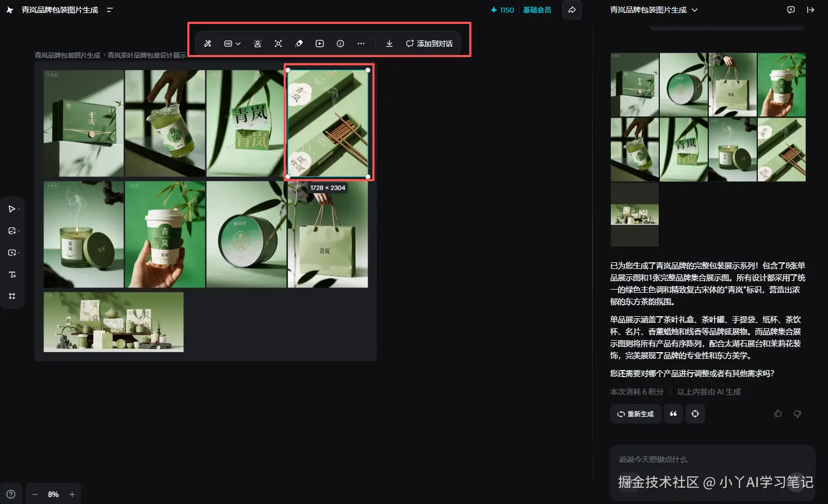Click 添加到对话 in the toolbar
This screenshot has height=504, width=828.
point(430,44)
